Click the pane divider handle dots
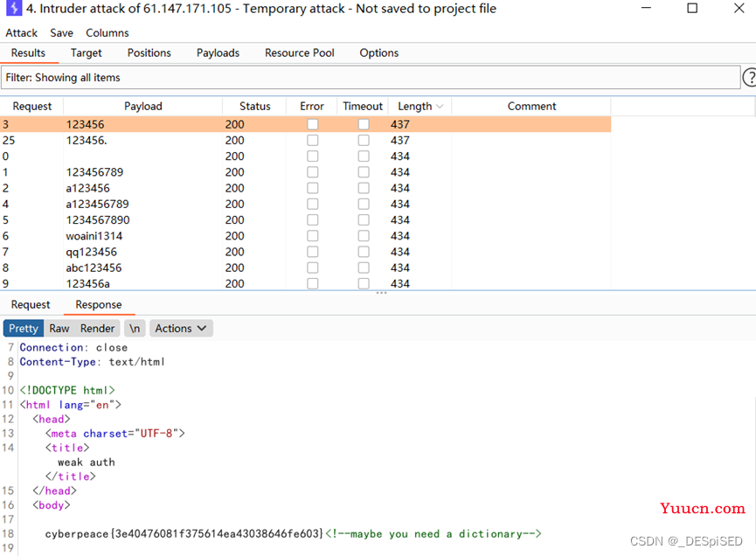This screenshot has height=556, width=756. tap(381, 293)
